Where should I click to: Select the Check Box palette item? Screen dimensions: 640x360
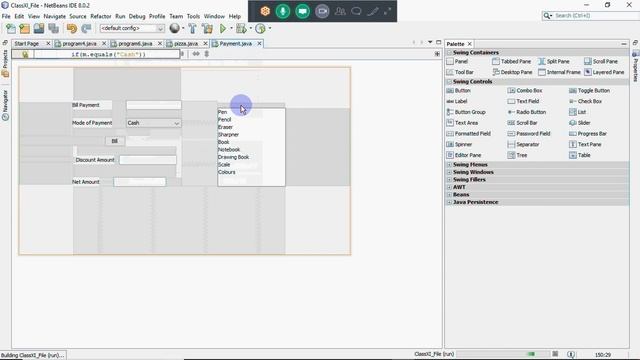[x=585, y=101]
